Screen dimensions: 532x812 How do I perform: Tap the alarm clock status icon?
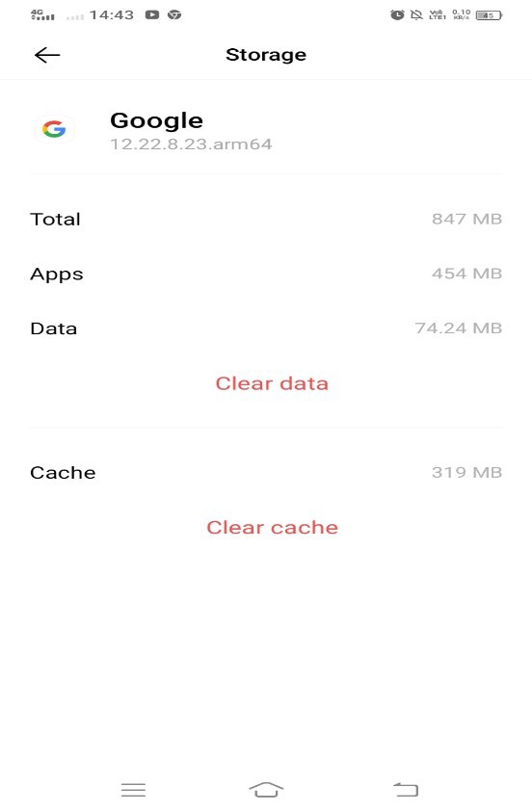[397, 15]
